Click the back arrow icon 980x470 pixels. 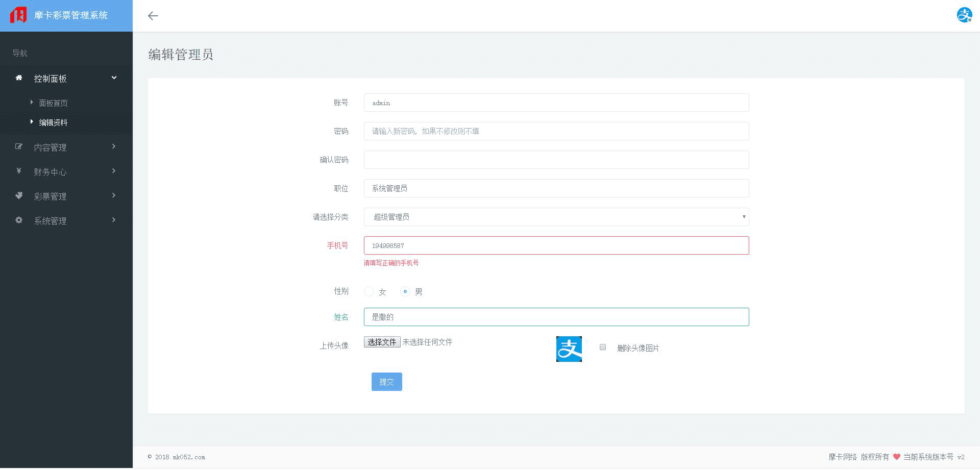pyautogui.click(x=153, y=16)
